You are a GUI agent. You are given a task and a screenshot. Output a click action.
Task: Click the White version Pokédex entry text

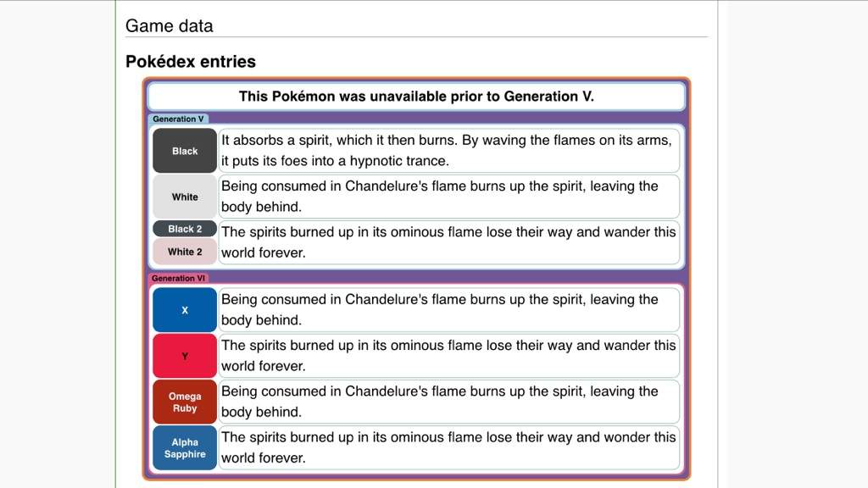click(x=448, y=197)
